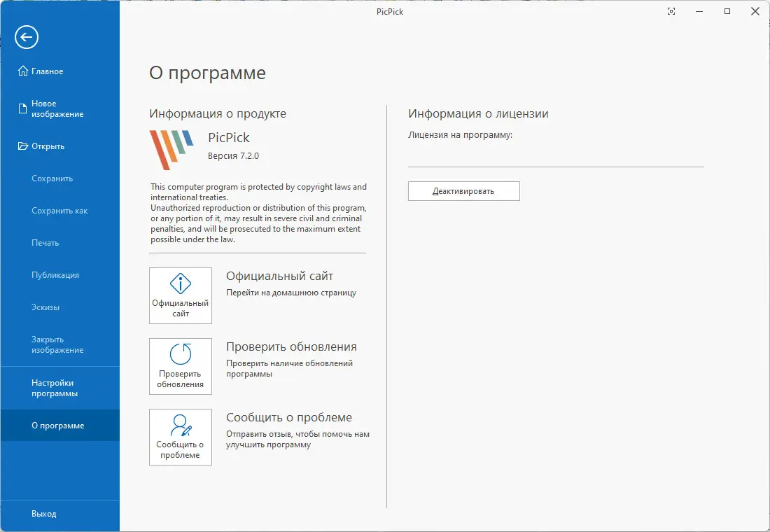
Task: Click the Официальный сайт heading text
Action: tap(279, 276)
